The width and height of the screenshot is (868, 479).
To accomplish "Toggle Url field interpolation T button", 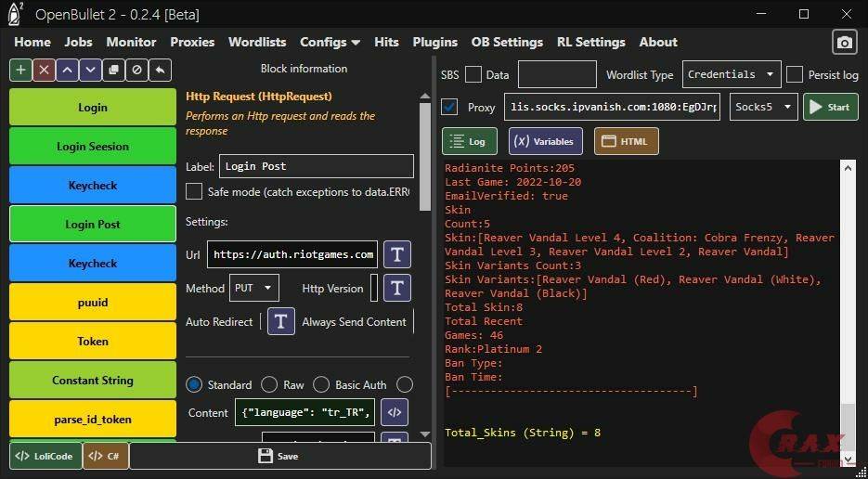I will point(397,254).
